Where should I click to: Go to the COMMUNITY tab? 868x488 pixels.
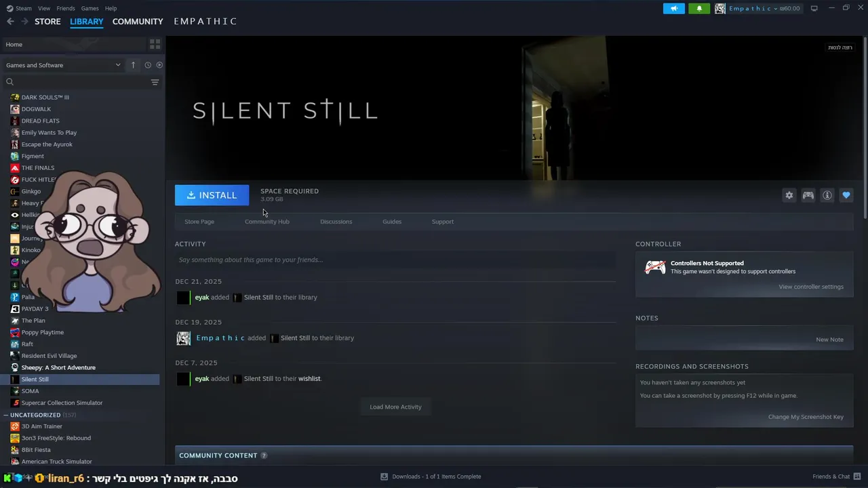click(138, 22)
